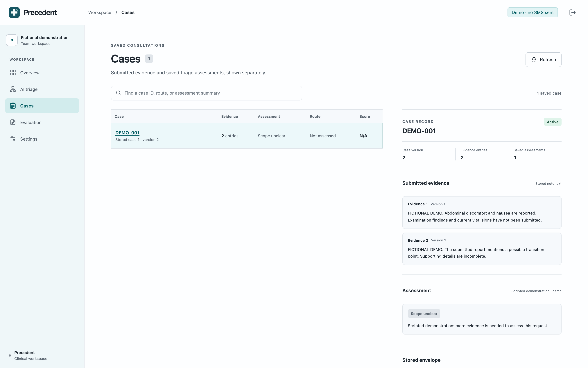Click the Score column header

coord(364,116)
